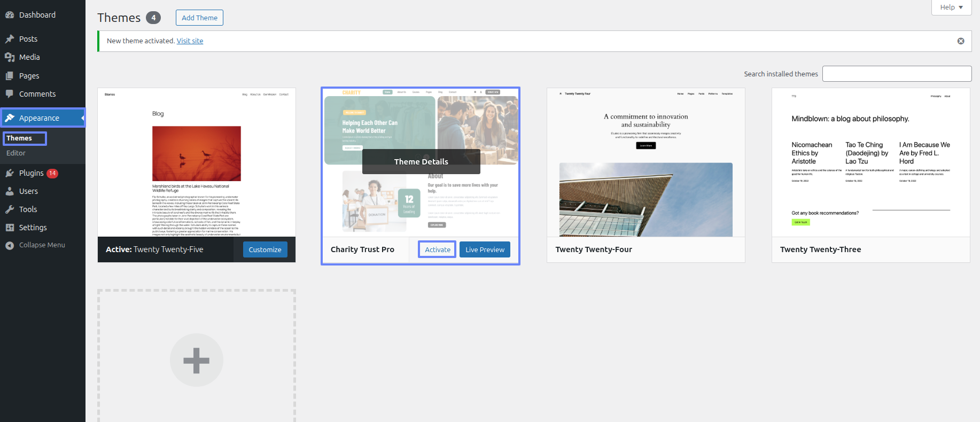Open Live Preview for Charity Trust Pro
The image size is (980, 422).
pos(485,249)
